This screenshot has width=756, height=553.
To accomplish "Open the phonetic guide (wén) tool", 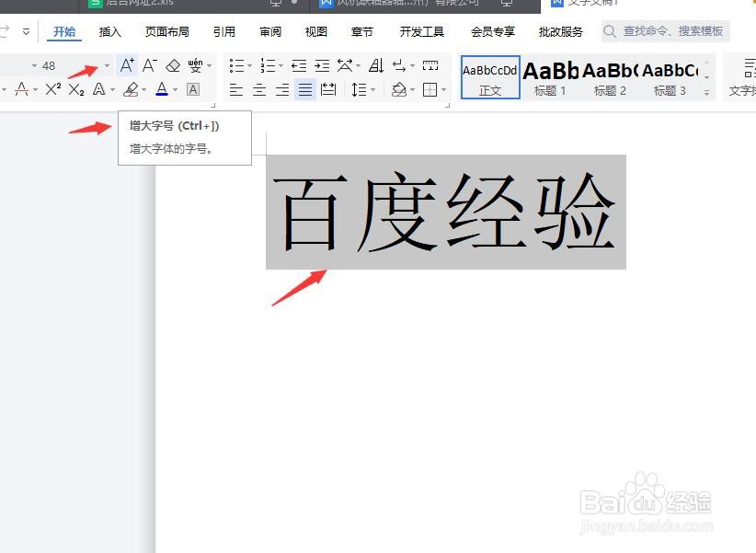I will click(195, 65).
